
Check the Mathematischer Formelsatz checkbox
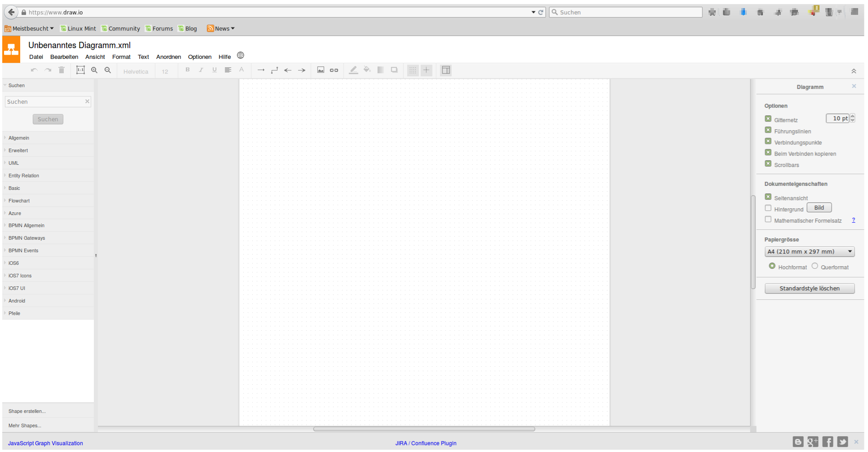point(768,219)
